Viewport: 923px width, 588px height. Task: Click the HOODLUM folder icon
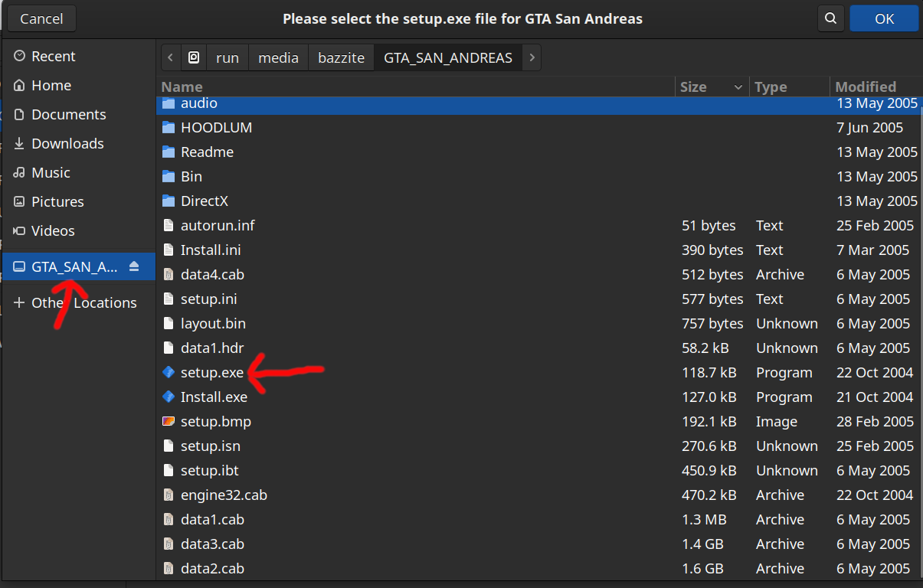click(169, 127)
